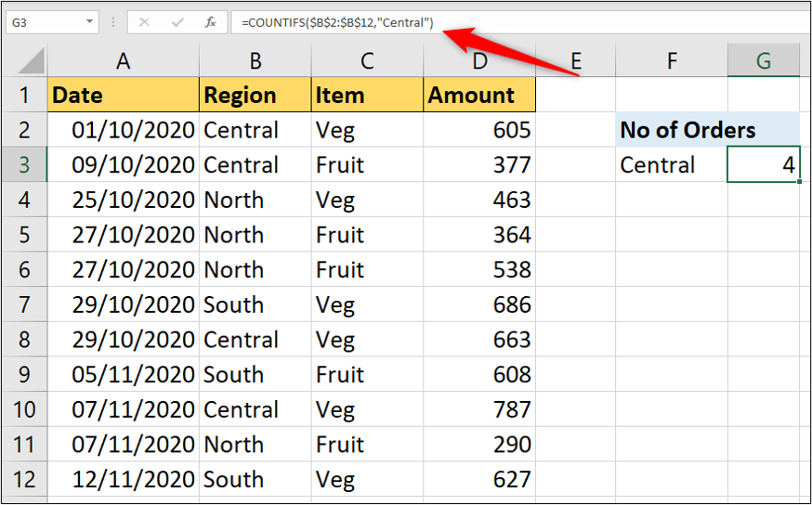Select row 6 header
Viewport: 812px width, 505px height.
pos(24,269)
